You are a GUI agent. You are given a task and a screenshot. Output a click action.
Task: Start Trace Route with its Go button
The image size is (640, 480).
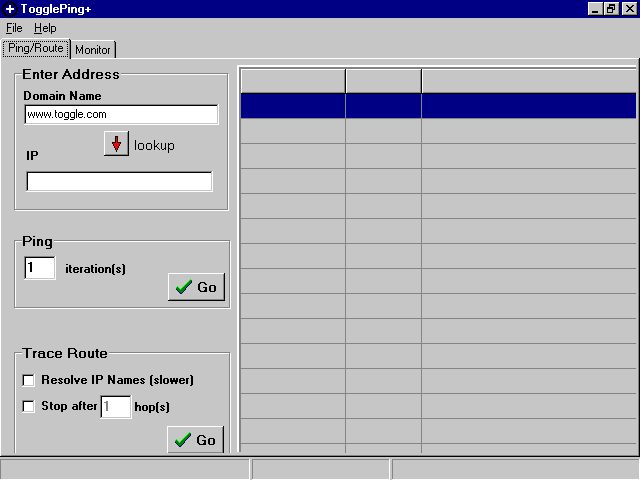(x=195, y=440)
